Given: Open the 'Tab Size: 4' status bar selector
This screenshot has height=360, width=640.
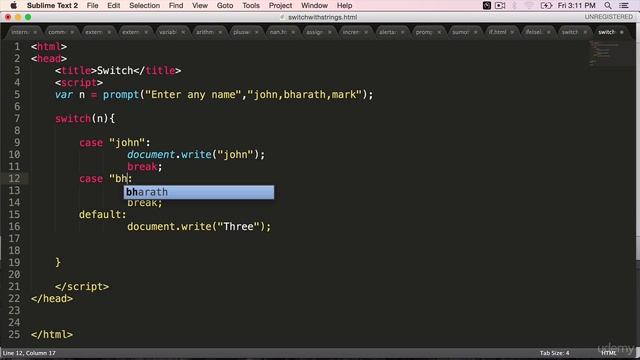Looking at the screenshot, I should tap(554, 353).
